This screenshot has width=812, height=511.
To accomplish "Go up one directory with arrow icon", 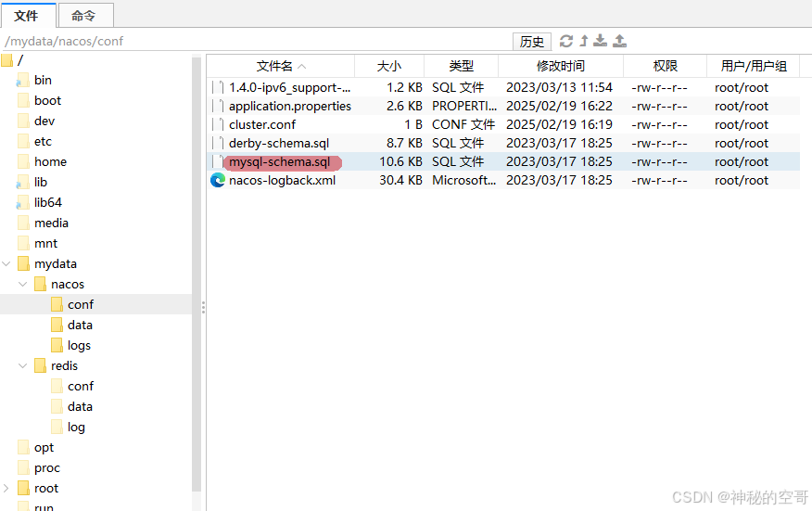I will coord(584,41).
